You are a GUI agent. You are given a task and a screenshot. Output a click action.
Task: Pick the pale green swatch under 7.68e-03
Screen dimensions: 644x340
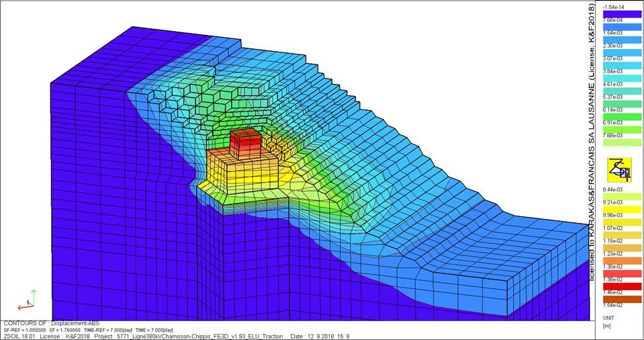(x=622, y=142)
